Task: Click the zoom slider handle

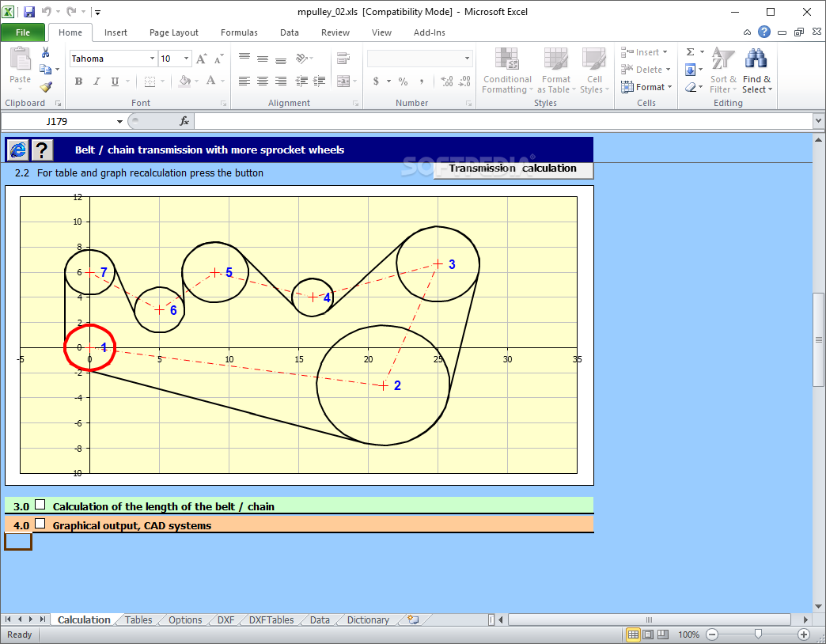Action: tap(758, 634)
